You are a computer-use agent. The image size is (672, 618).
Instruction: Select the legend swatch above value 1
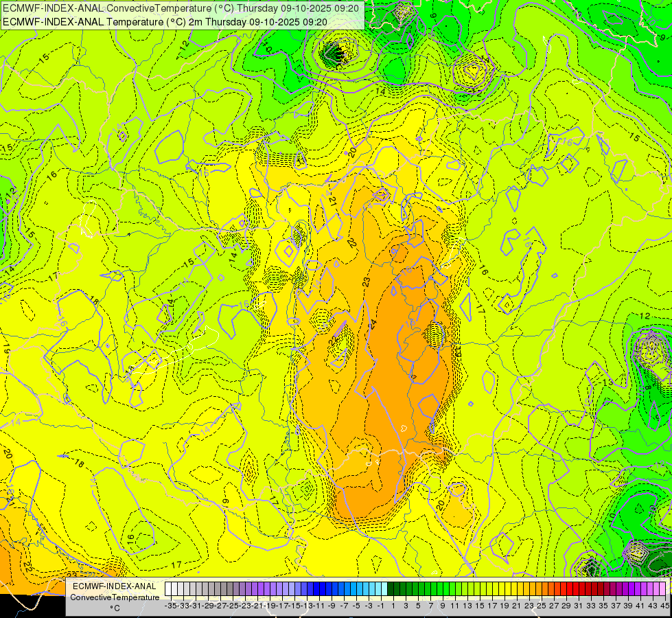tap(391, 589)
